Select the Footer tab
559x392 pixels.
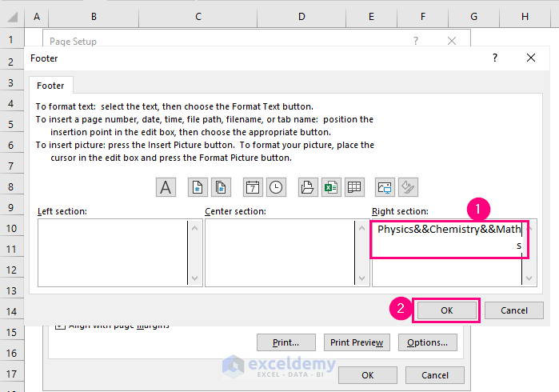(x=50, y=86)
